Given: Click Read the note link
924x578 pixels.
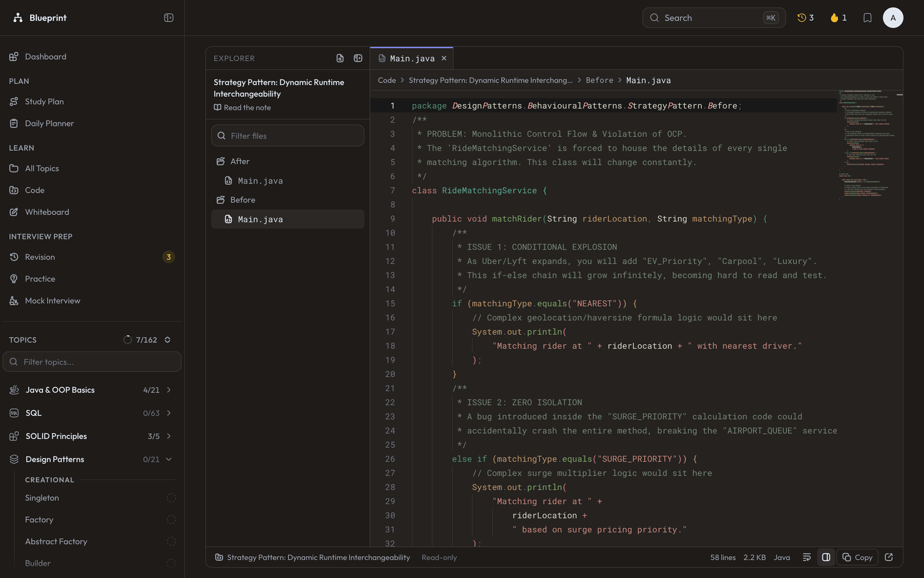Looking at the screenshot, I should (243, 107).
